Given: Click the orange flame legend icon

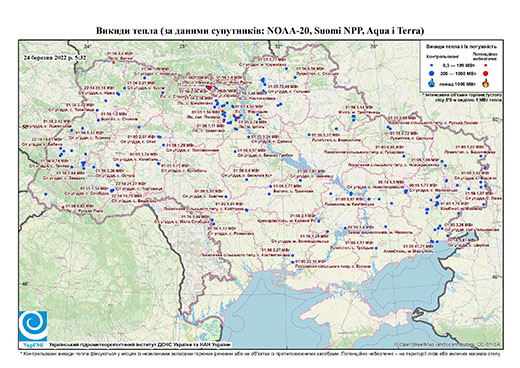Looking at the screenshot, I should pyautogui.click(x=486, y=83).
